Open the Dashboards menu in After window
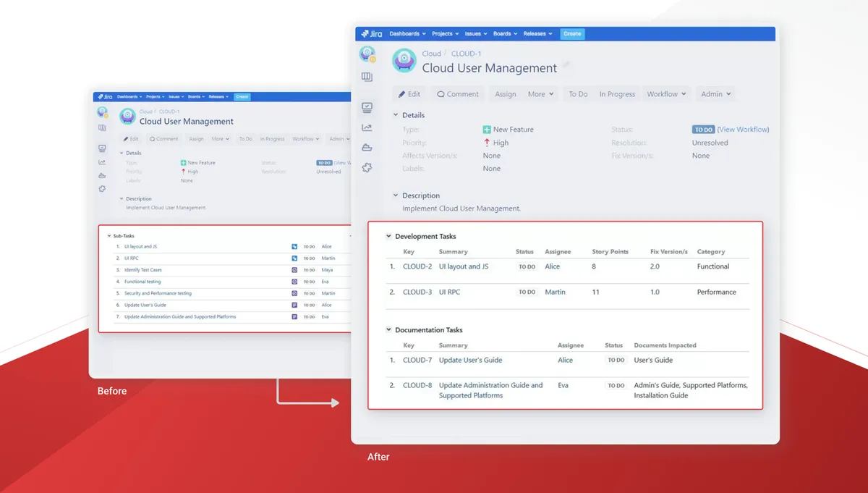 tap(407, 33)
